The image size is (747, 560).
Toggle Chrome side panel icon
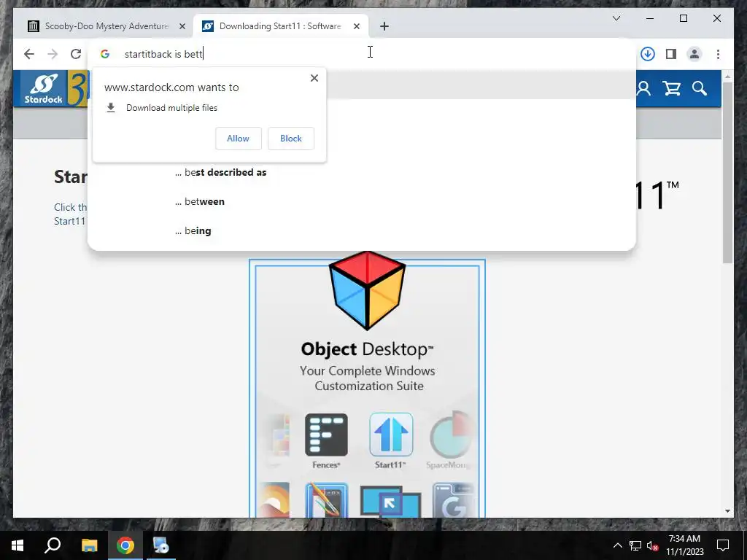tap(671, 54)
